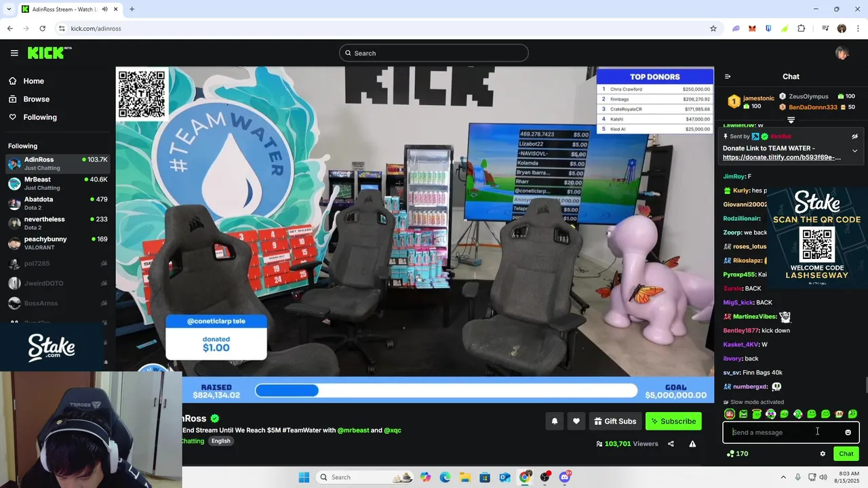868x488 pixels.
Task: Expand the gift leaderboard arrow under jamestonic
Action: (x=791, y=120)
